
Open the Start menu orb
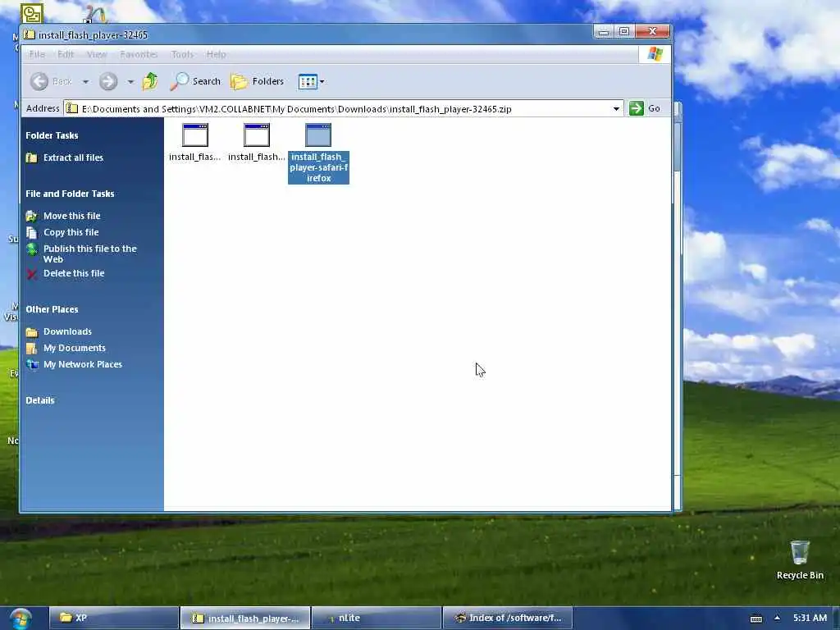tap(21, 619)
